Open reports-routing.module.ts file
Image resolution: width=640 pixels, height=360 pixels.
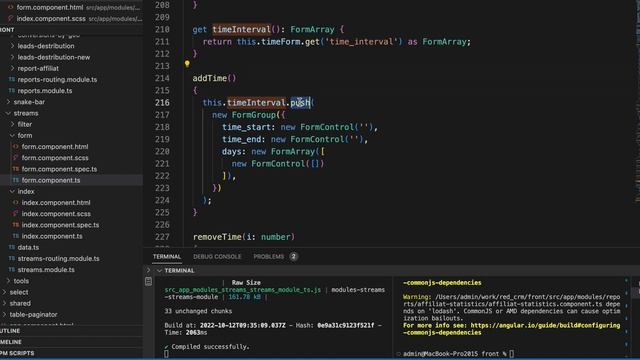(x=57, y=80)
